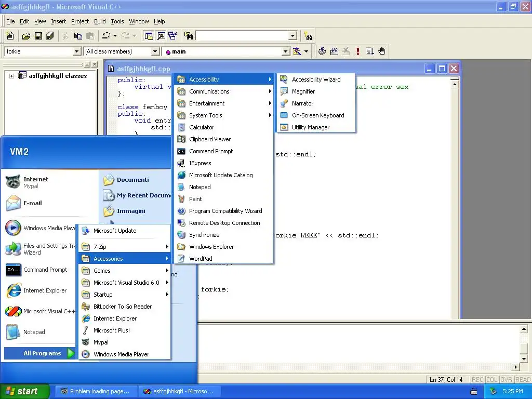
Task: Click output pane scrollbar down arrow
Action: [524, 358]
